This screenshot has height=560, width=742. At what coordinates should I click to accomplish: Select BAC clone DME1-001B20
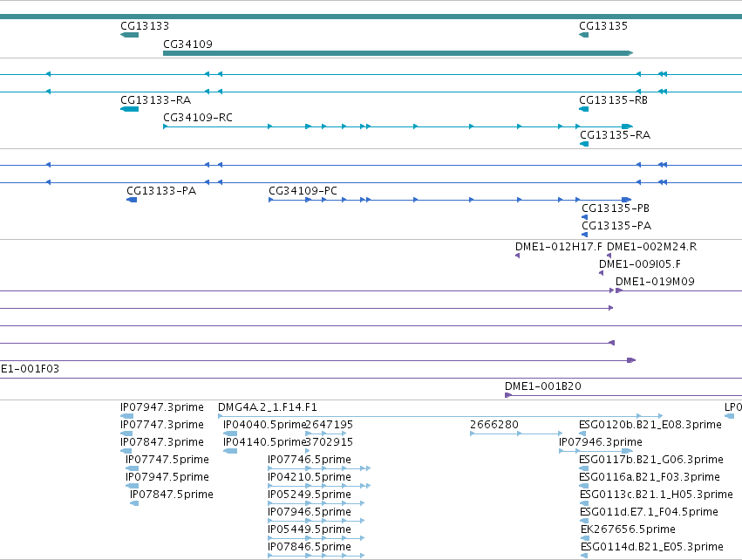543,386
